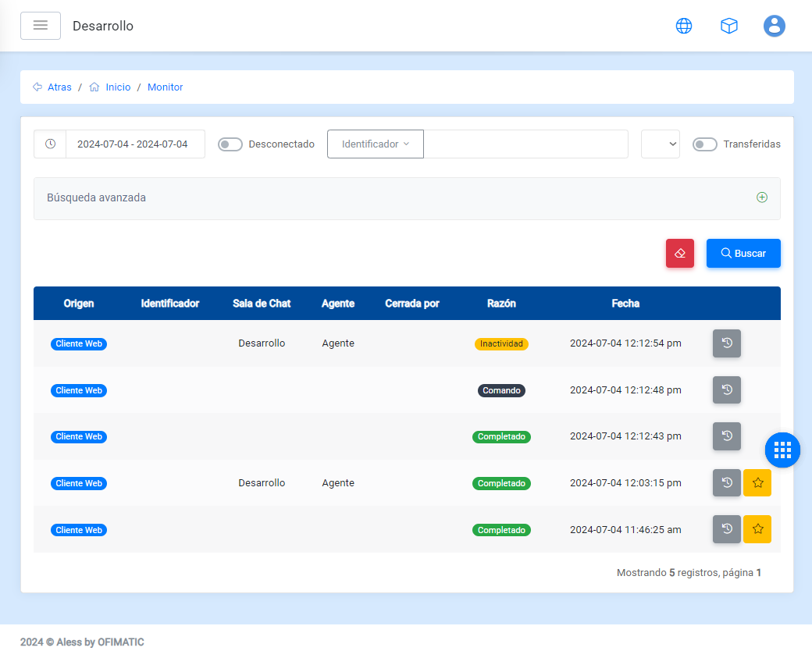Toggle the Desconectado switch
The height and width of the screenshot is (658, 812).
point(230,144)
